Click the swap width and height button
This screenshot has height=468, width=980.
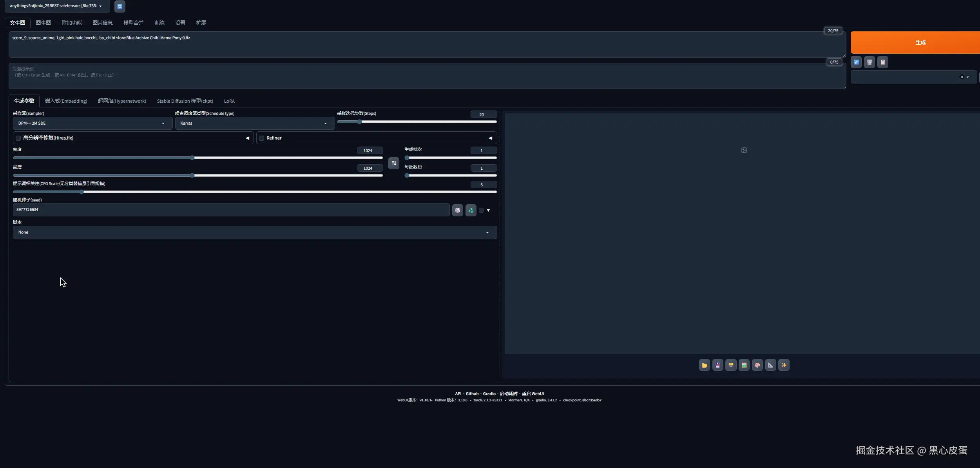[394, 163]
